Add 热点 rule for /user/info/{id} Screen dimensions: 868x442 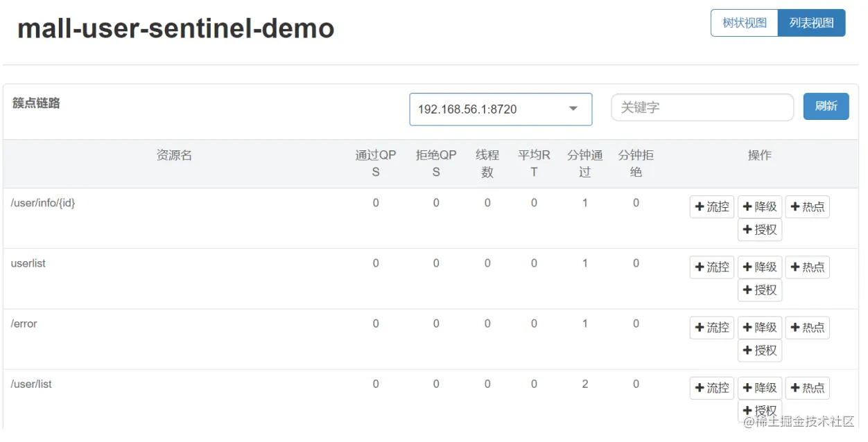click(807, 206)
